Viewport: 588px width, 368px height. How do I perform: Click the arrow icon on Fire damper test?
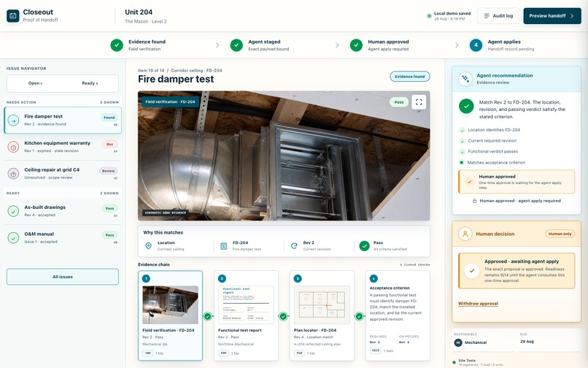[14, 120]
